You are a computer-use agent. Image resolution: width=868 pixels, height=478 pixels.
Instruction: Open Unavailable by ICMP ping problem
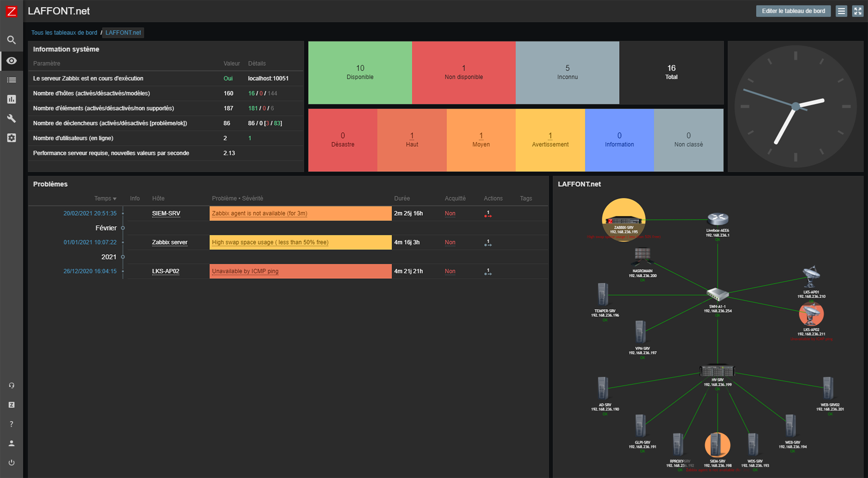[x=245, y=271]
